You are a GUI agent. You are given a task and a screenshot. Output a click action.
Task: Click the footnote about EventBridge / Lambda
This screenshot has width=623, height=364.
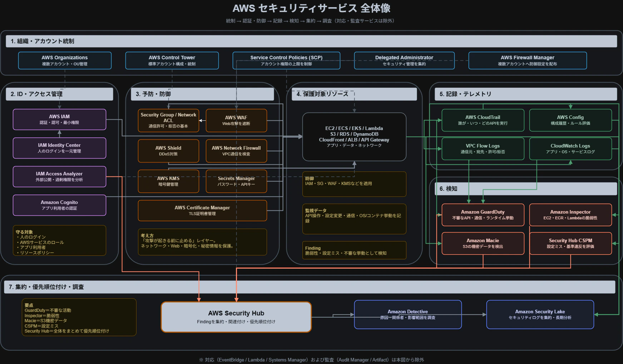311,360
